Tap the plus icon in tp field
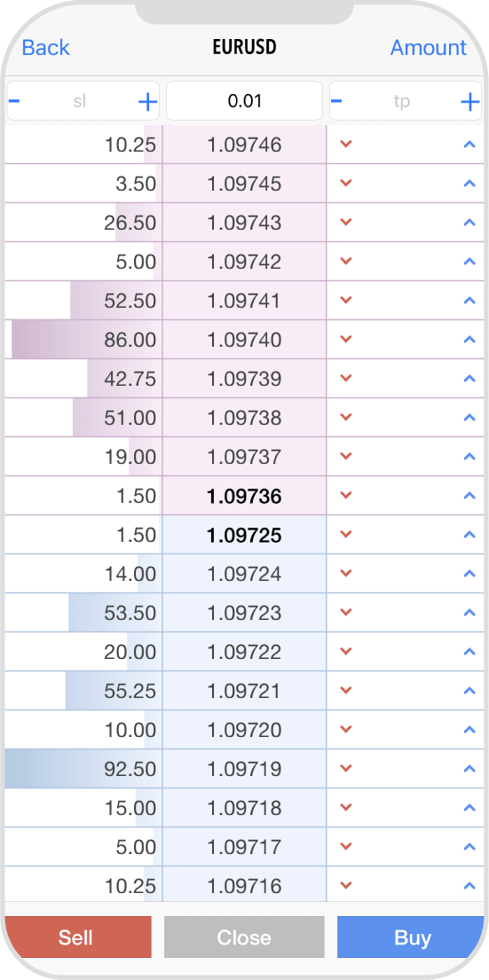The height and width of the screenshot is (980, 489). point(470,101)
